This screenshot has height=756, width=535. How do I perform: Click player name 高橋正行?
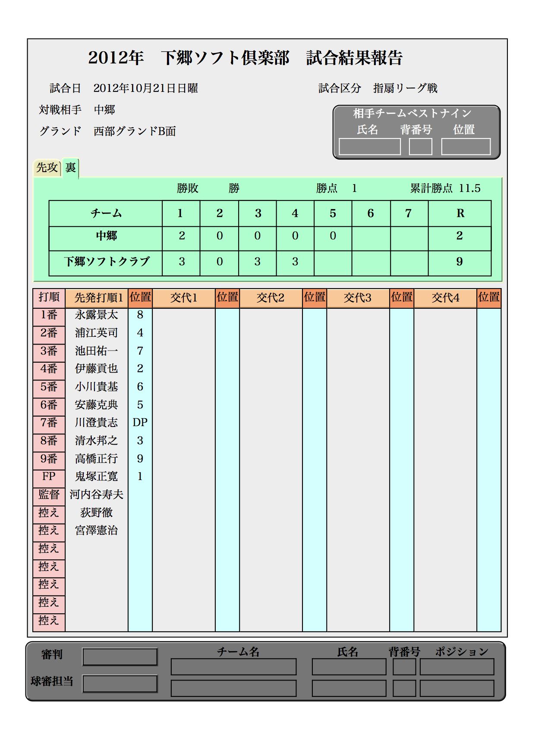[x=97, y=459]
